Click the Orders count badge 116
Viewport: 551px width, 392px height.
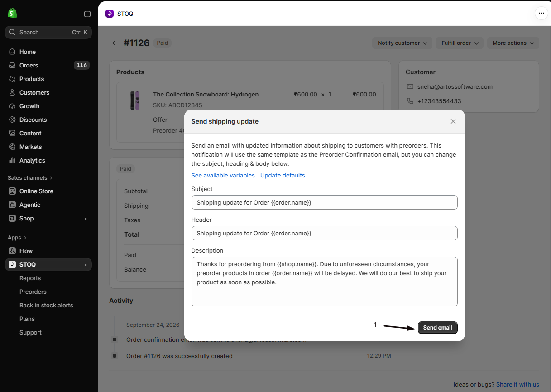pyautogui.click(x=81, y=65)
